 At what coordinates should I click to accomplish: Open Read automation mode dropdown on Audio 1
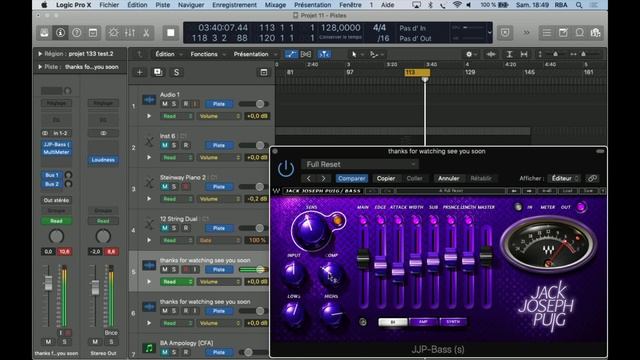point(177,116)
